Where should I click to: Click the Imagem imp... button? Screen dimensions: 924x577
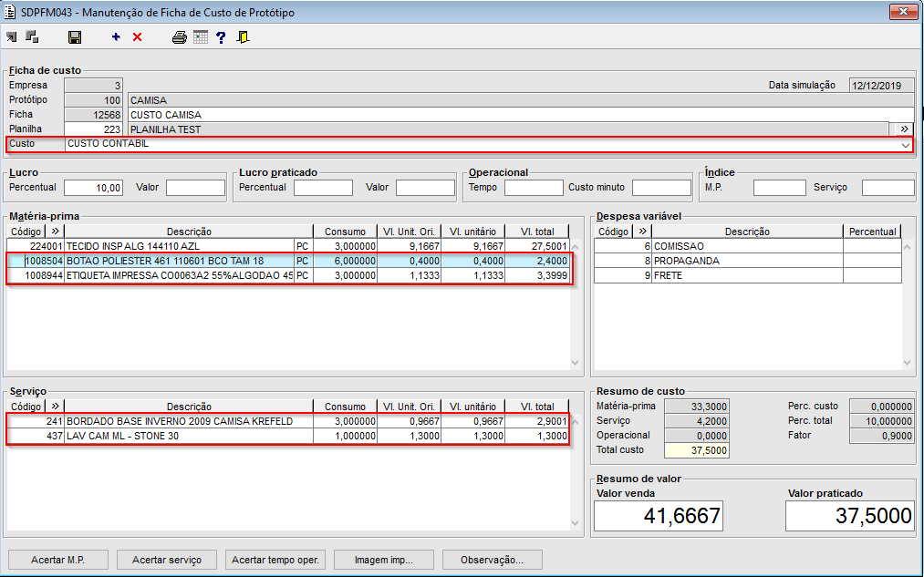pyautogui.click(x=384, y=560)
